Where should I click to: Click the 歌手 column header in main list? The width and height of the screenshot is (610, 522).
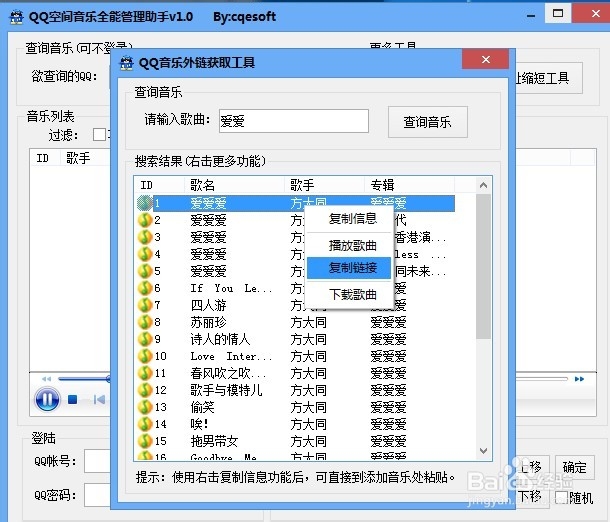[x=85, y=158]
